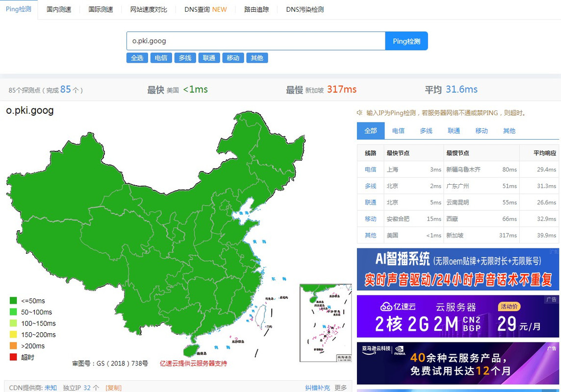Select the 联通 results tab above table
Screen dimensions: 561x392
pyautogui.click(x=454, y=131)
